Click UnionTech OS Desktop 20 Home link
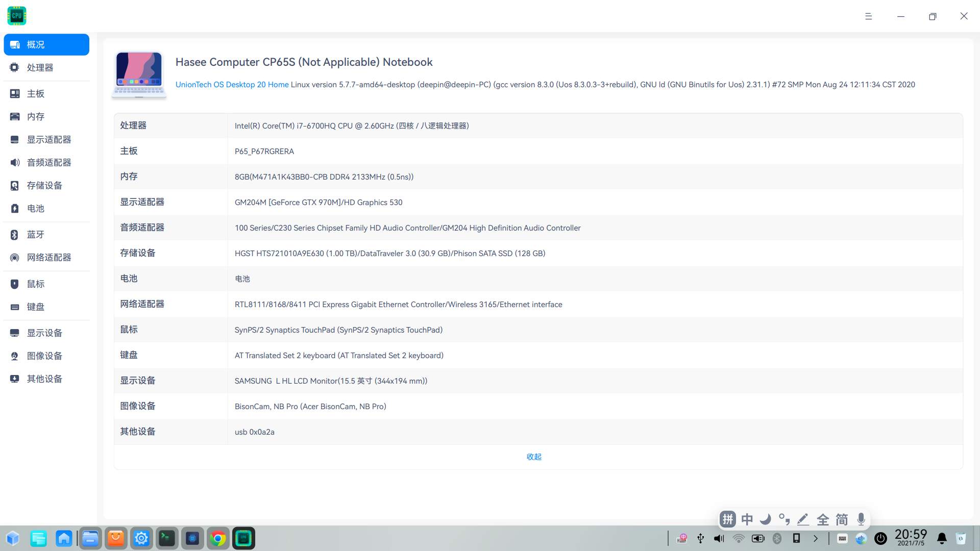This screenshot has height=551, width=980. [x=232, y=85]
